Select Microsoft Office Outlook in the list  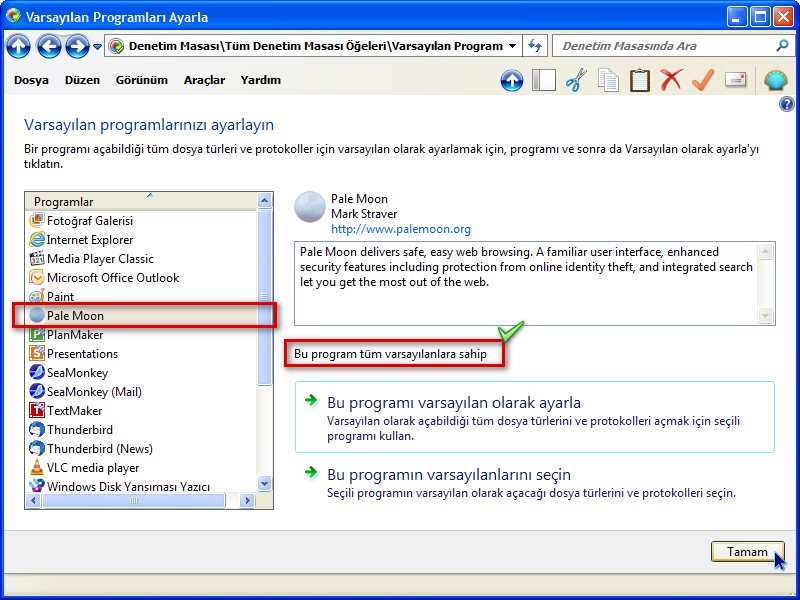click(x=141, y=278)
